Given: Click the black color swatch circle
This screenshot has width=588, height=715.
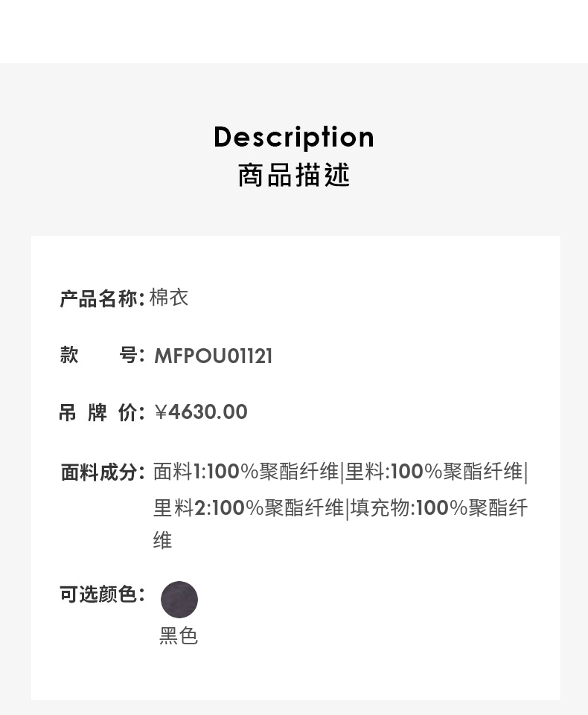Looking at the screenshot, I should pos(179,600).
